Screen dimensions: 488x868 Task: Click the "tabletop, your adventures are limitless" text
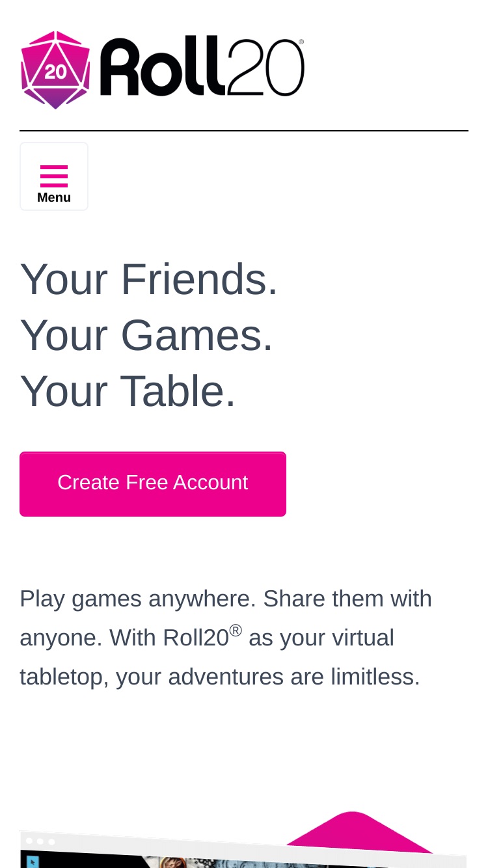220,677
